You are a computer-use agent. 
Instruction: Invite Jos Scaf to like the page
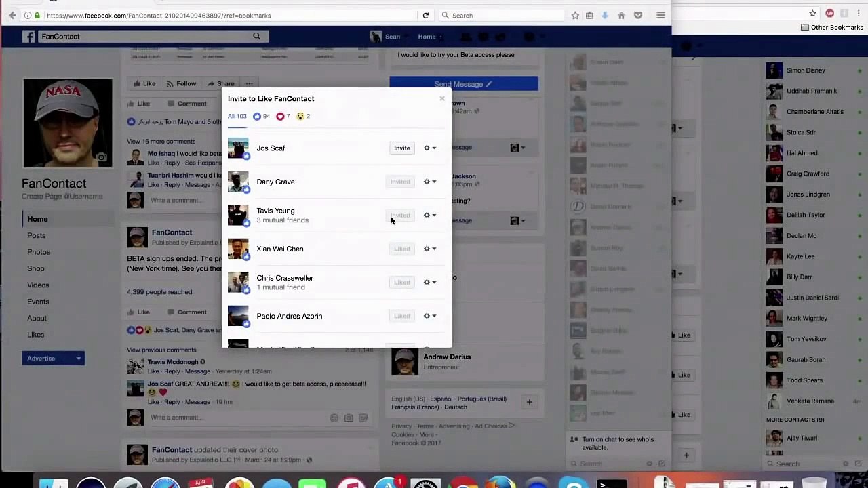coord(402,148)
